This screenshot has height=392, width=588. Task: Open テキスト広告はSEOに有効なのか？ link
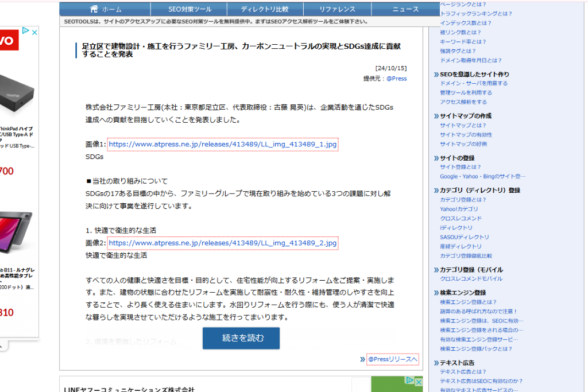pos(481,381)
